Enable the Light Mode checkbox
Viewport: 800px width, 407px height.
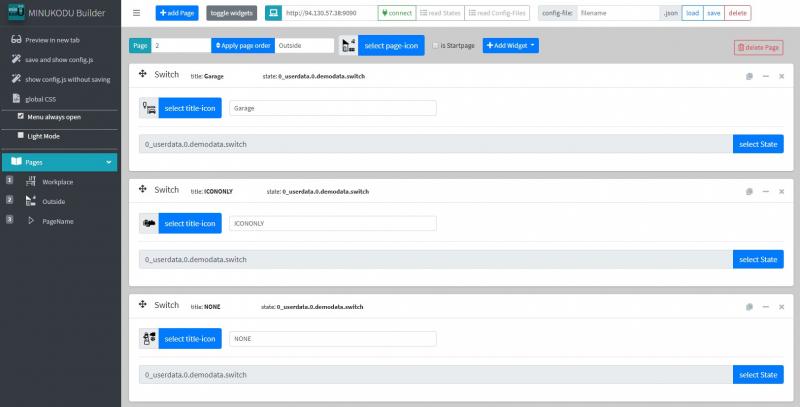pyautogui.click(x=21, y=135)
